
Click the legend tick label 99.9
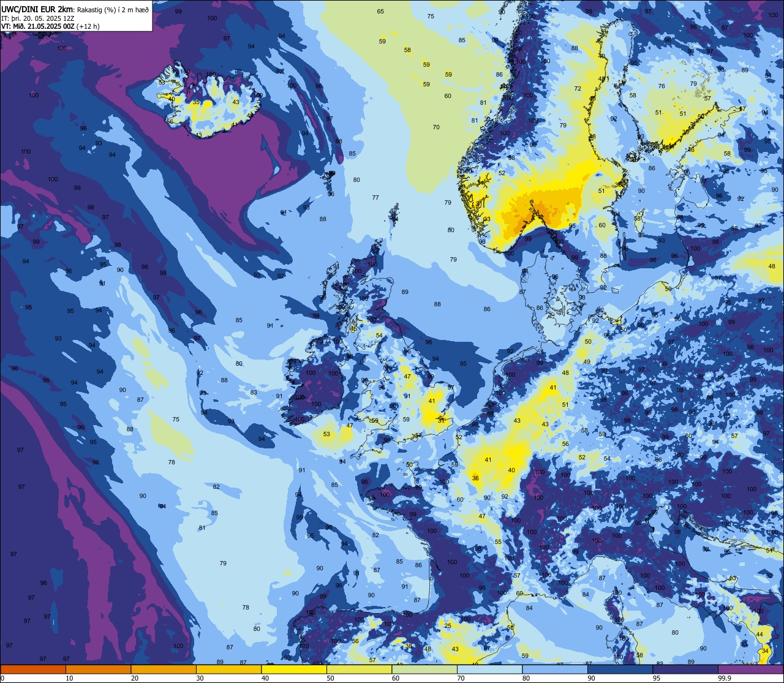(725, 678)
